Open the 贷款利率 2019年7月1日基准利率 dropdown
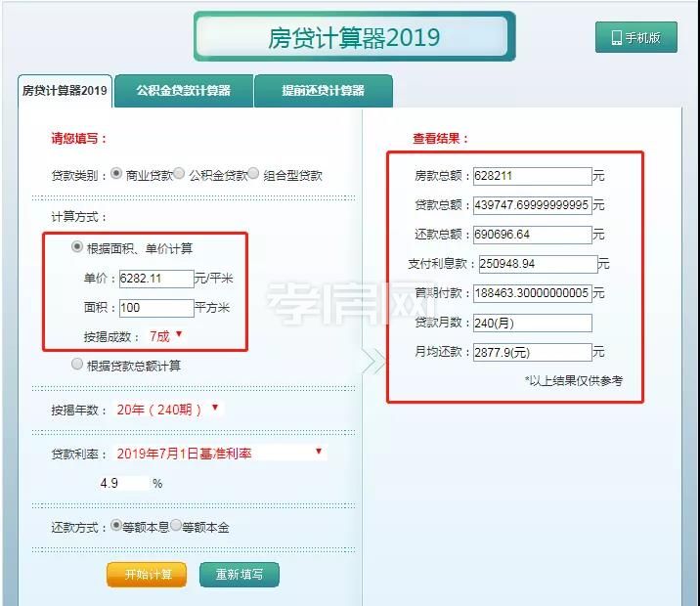Viewport: 700px width, 606px height. pyautogui.click(x=221, y=454)
